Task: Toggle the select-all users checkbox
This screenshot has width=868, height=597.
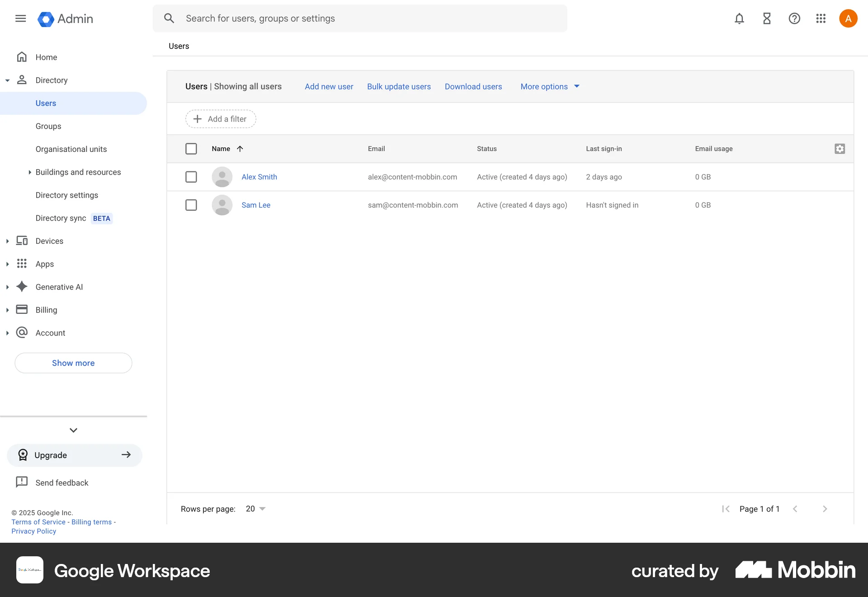Action: (191, 148)
